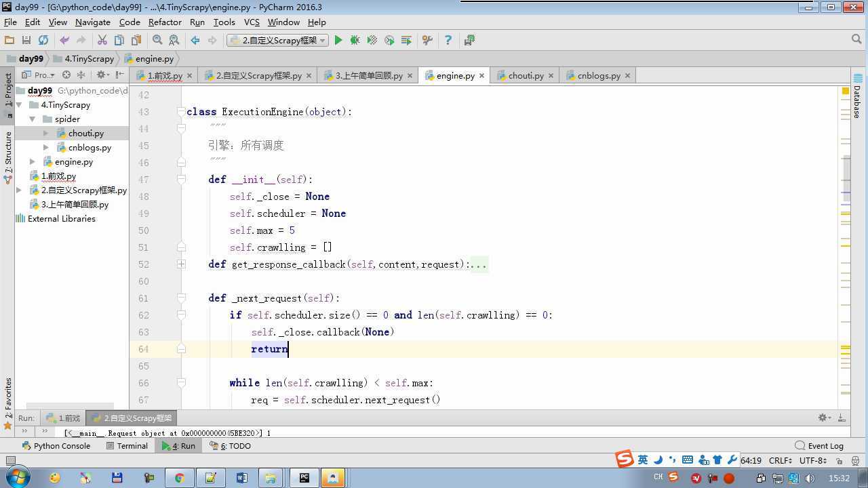Screen dimensions: 868x488
Task: Click the Search Everywhere magnifier
Action: [856, 40]
